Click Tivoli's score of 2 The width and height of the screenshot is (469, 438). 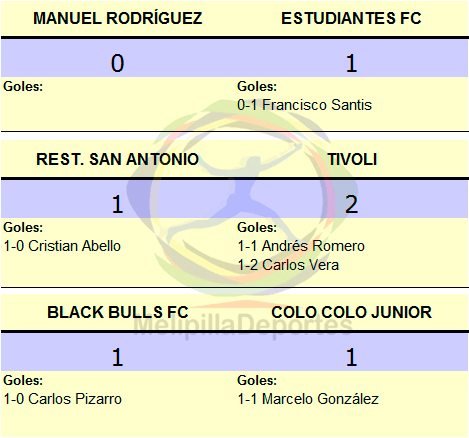click(351, 204)
